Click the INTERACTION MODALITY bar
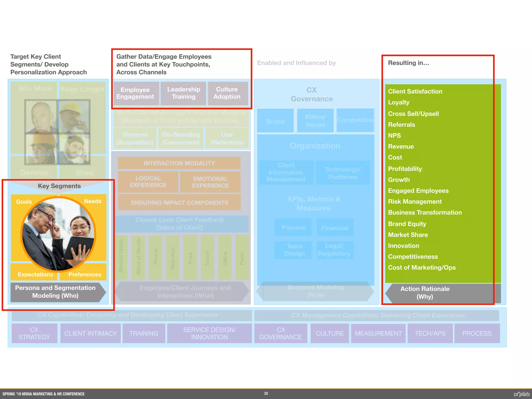The width and height of the screenshot is (532, 399). pos(179,163)
